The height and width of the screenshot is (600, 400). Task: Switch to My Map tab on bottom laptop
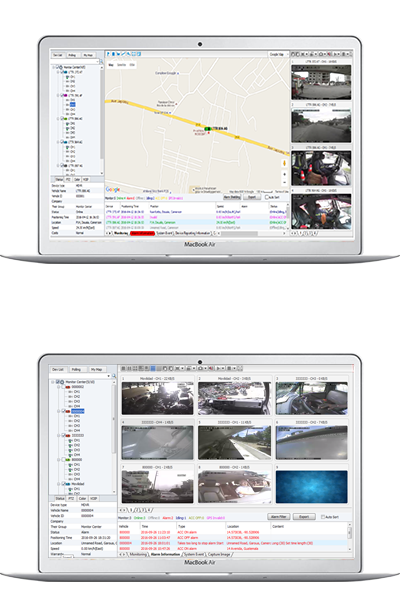[96, 370]
